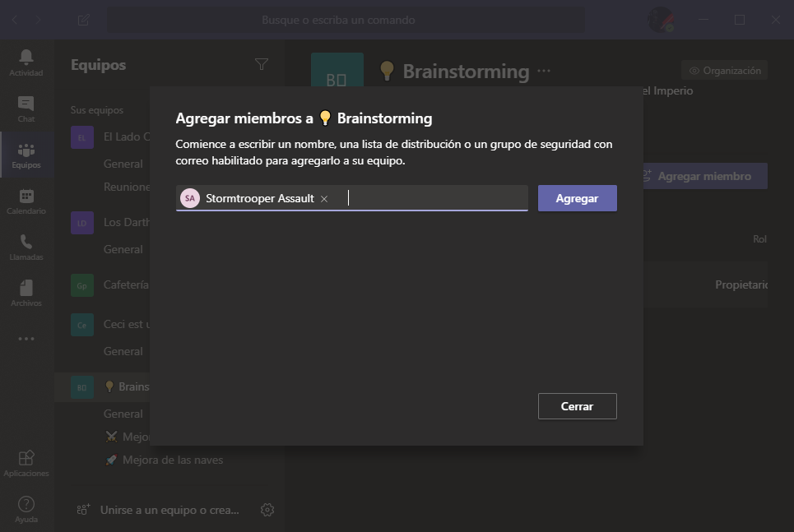The image size is (794, 532).
Task: Open Teams Ayuda section
Action: click(x=26, y=508)
